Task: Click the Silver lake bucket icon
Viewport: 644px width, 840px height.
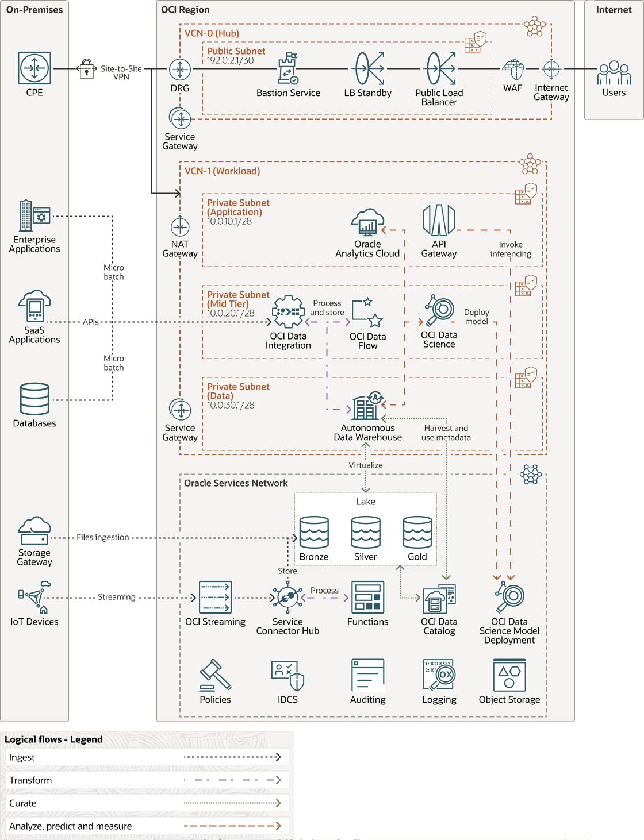Action: point(366,532)
